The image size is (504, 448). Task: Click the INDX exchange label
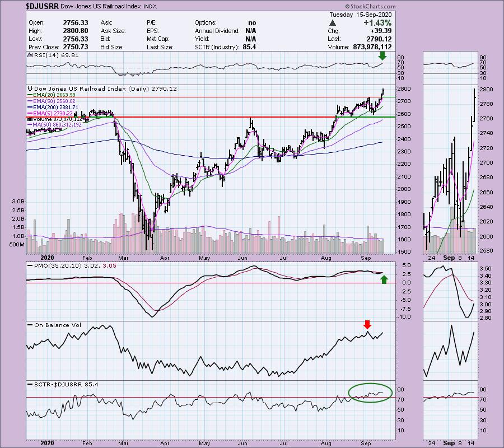150,7
